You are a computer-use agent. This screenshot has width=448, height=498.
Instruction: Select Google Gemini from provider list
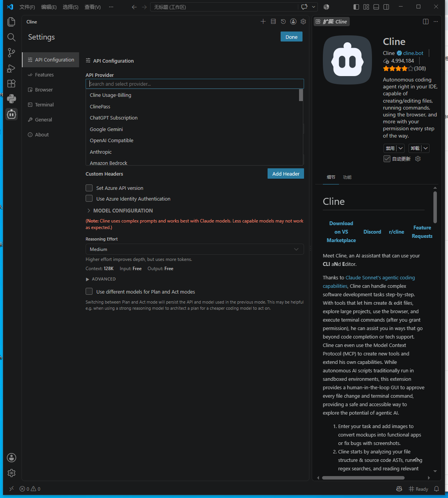194,129
